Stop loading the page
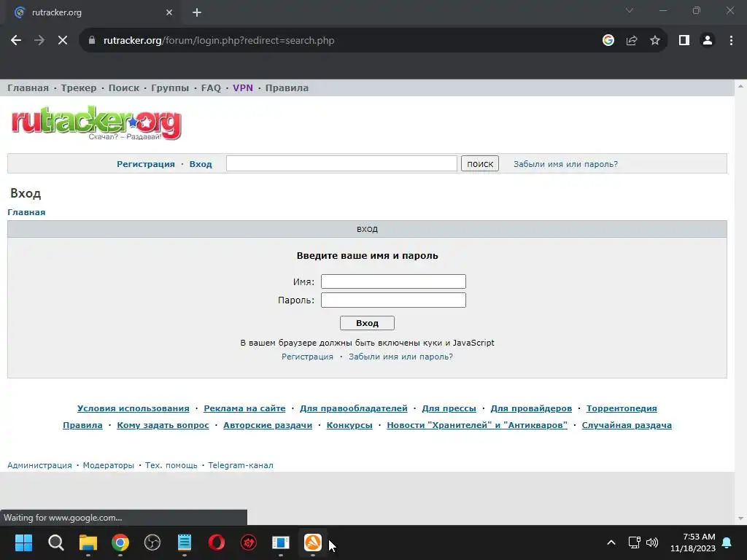The image size is (747, 560). pyautogui.click(x=63, y=41)
